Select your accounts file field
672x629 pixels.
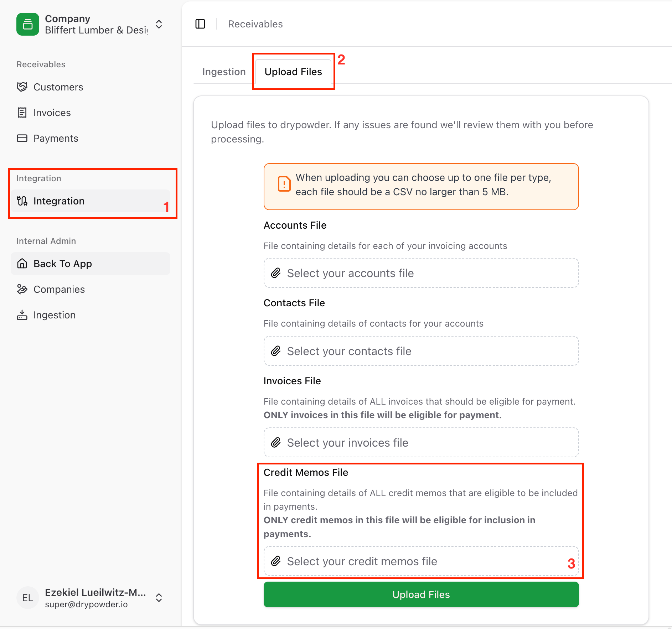tap(421, 273)
